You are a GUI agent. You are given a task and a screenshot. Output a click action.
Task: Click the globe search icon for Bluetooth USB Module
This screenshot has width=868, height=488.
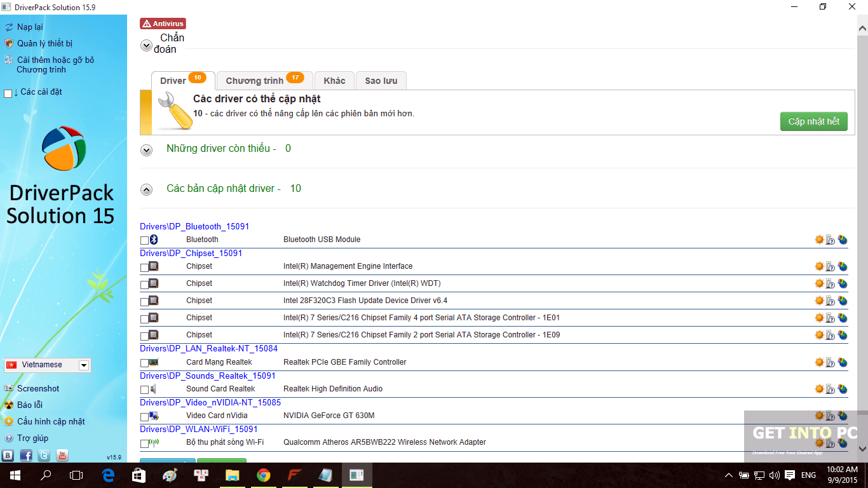click(x=843, y=240)
